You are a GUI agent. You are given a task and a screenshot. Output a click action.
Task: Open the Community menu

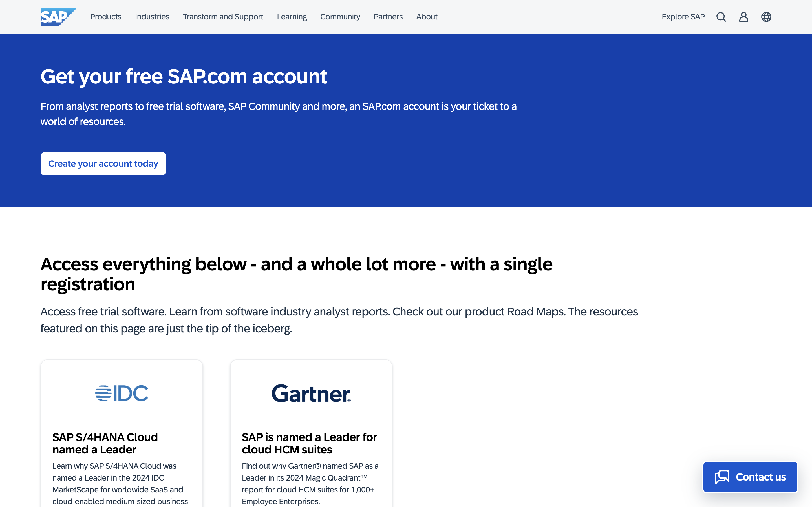click(x=340, y=17)
